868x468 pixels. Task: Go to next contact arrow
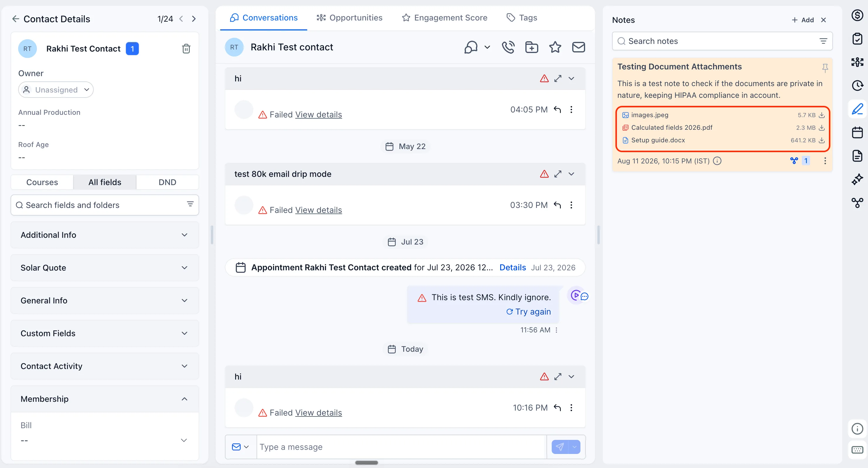(x=194, y=19)
